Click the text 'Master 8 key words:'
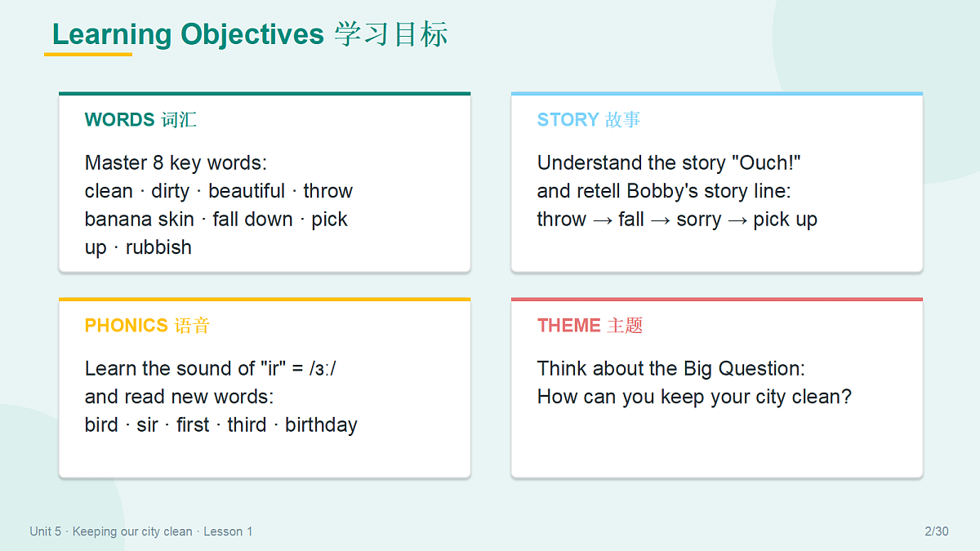Image resolution: width=980 pixels, height=551 pixels. click(176, 163)
